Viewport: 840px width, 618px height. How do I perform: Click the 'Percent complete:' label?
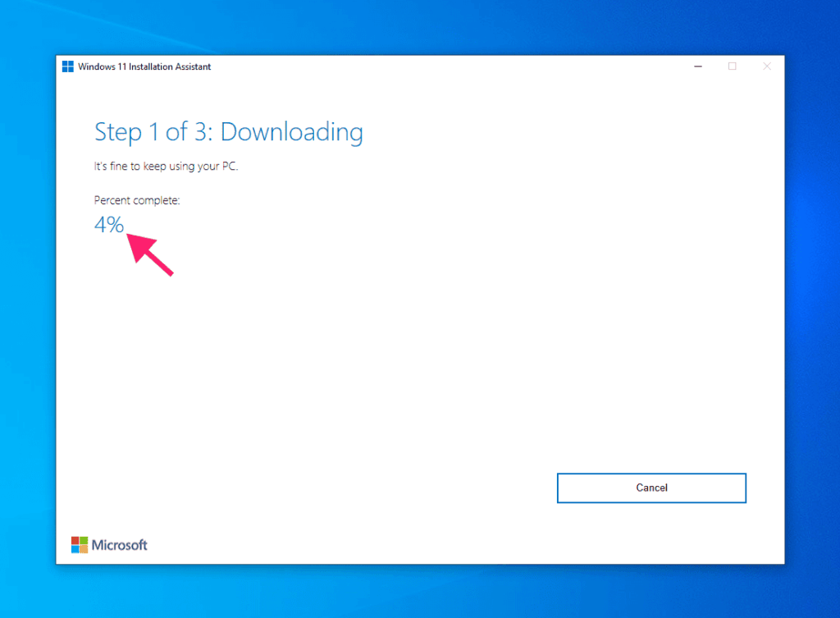(x=137, y=200)
